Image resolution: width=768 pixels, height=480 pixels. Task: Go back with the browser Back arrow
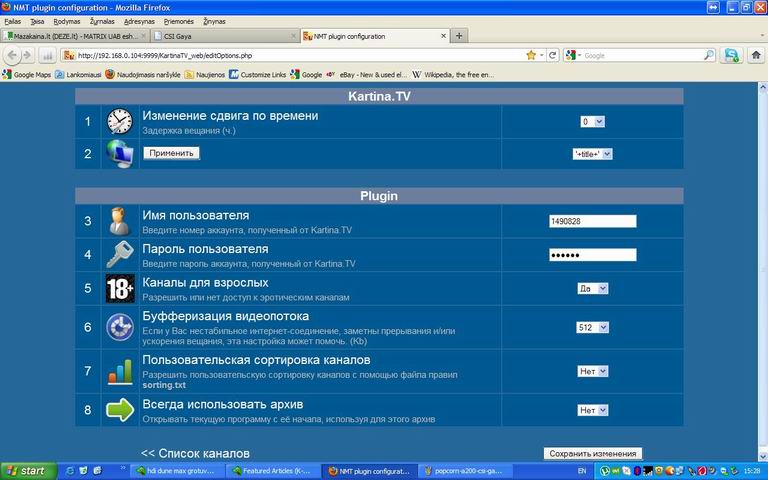[x=12, y=55]
